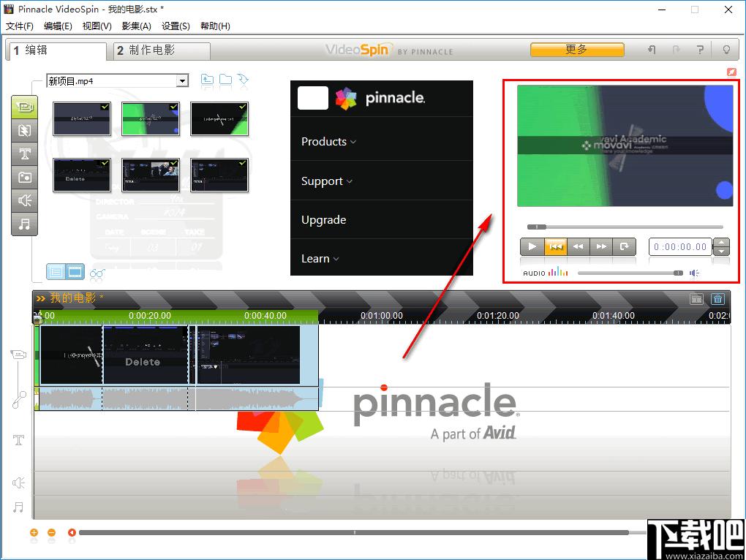Open the 视图(V) menu

tap(97, 26)
